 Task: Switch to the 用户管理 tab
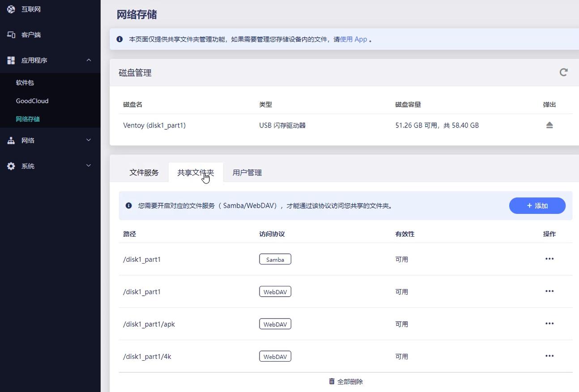247,172
